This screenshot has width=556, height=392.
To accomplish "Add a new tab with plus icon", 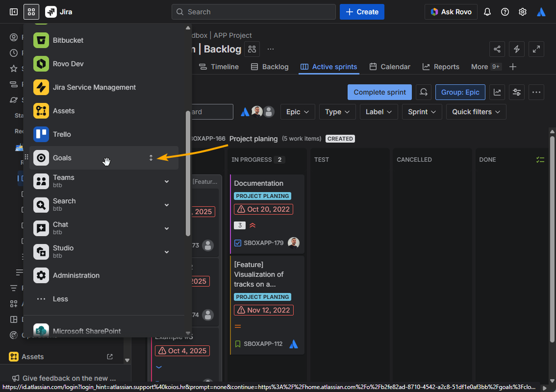I will click(513, 67).
